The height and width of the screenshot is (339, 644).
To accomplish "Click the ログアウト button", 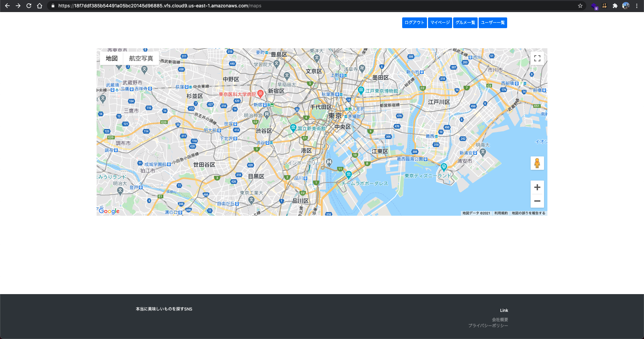I will tap(414, 22).
